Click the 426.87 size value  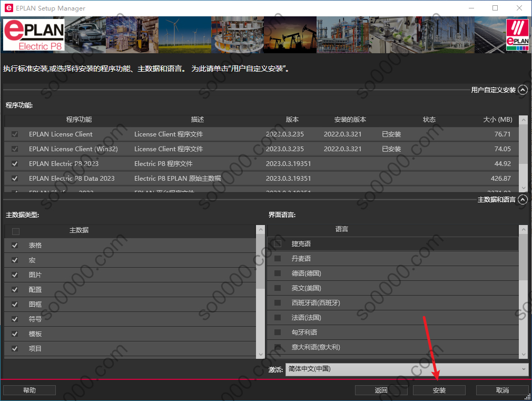pyautogui.click(x=500, y=178)
